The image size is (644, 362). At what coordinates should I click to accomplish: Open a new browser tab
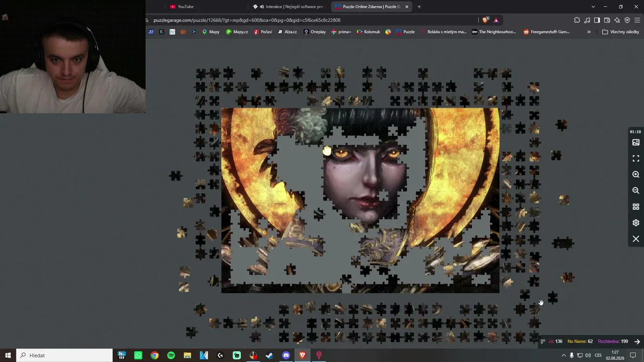tap(419, 7)
